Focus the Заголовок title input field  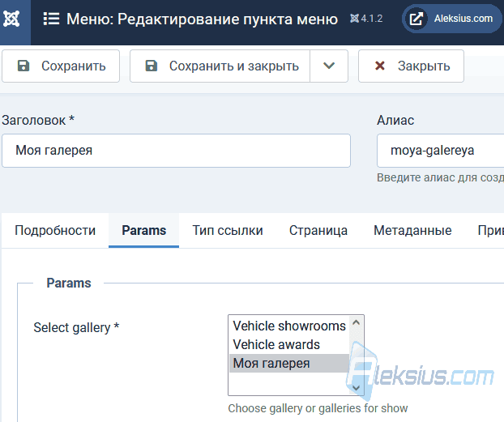pos(176,151)
